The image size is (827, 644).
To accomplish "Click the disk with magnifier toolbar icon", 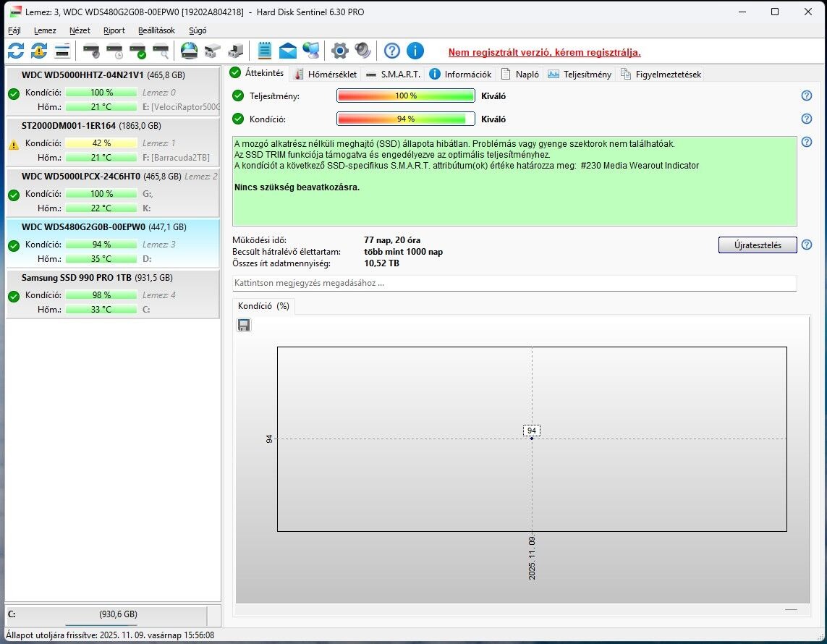I will (x=161, y=51).
